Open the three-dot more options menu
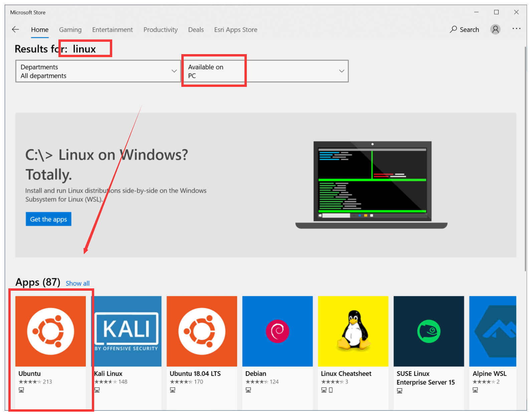The image size is (532, 417). (x=516, y=29)
